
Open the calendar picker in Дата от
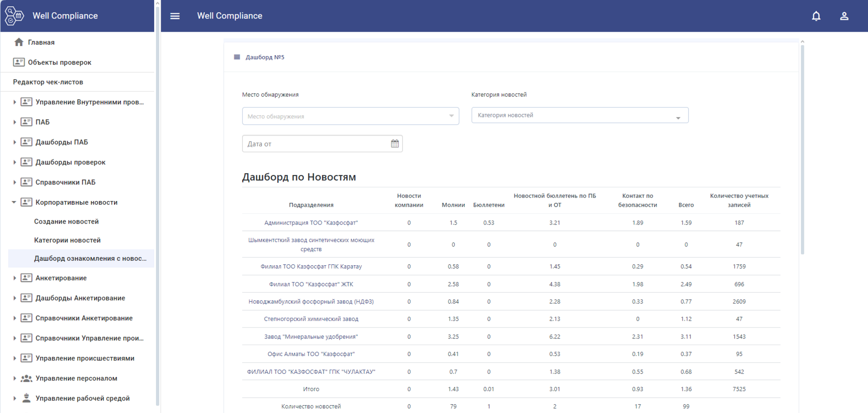coord(395,144)
